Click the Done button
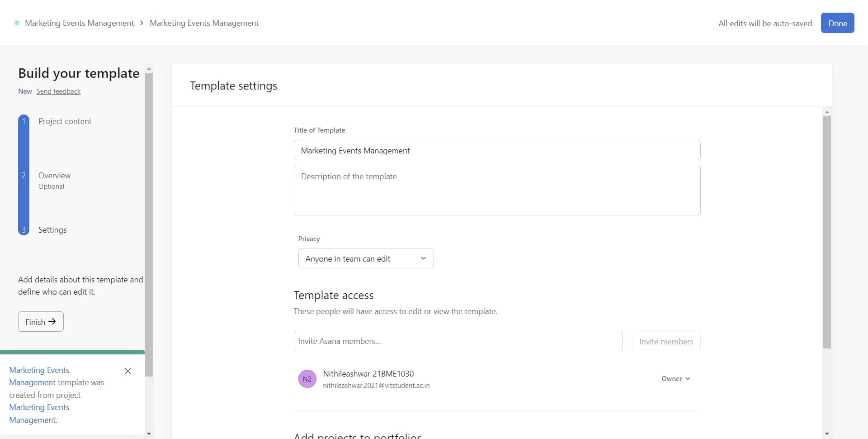Screen dimensions: 868x439 coord(837,23)
